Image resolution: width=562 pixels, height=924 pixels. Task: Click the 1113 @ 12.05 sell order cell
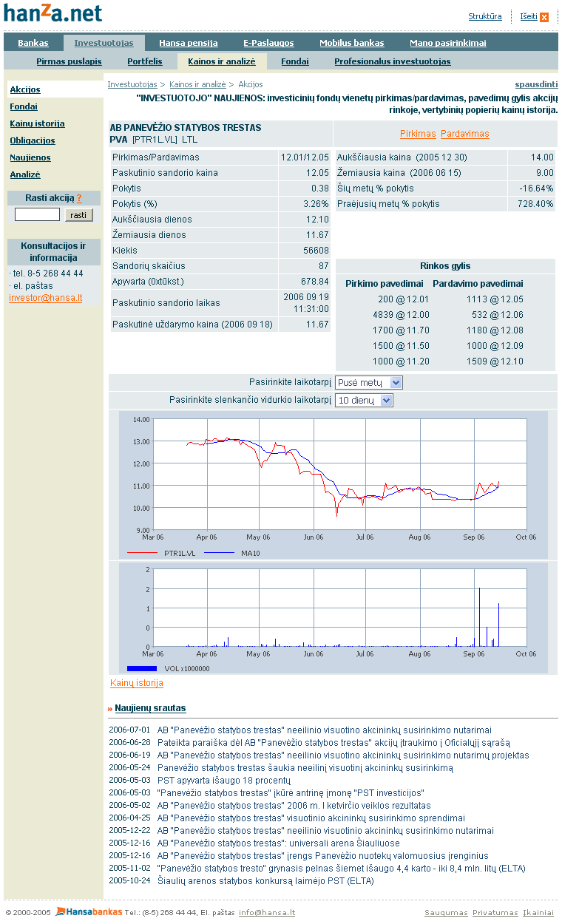(495, 299)
